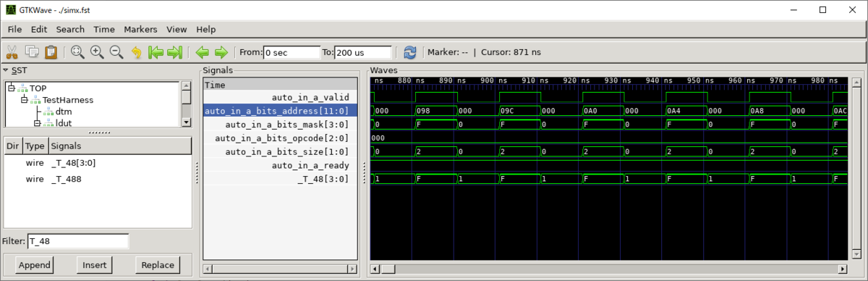Click the From time input field
Viewport: 868px width, 281px height.
point(291,52)
